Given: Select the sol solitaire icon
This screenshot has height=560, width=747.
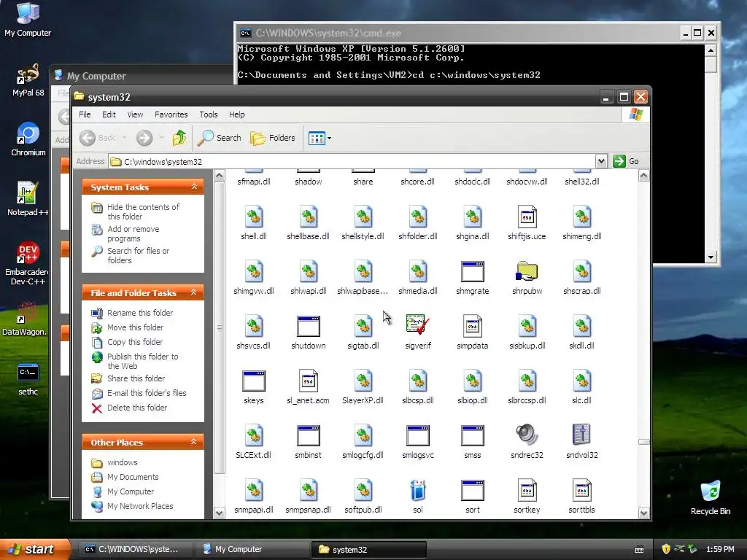Looking at the screenshot, I should (x=418, y=490).
